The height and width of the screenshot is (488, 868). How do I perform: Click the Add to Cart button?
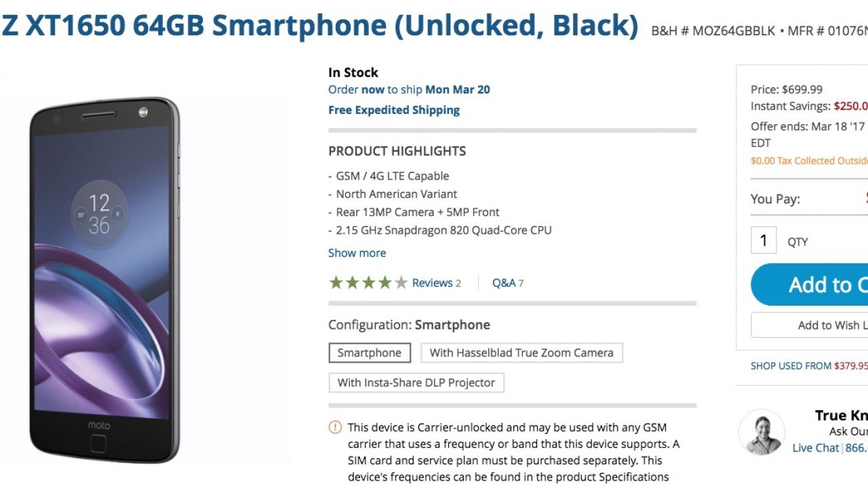click(811, 285)
